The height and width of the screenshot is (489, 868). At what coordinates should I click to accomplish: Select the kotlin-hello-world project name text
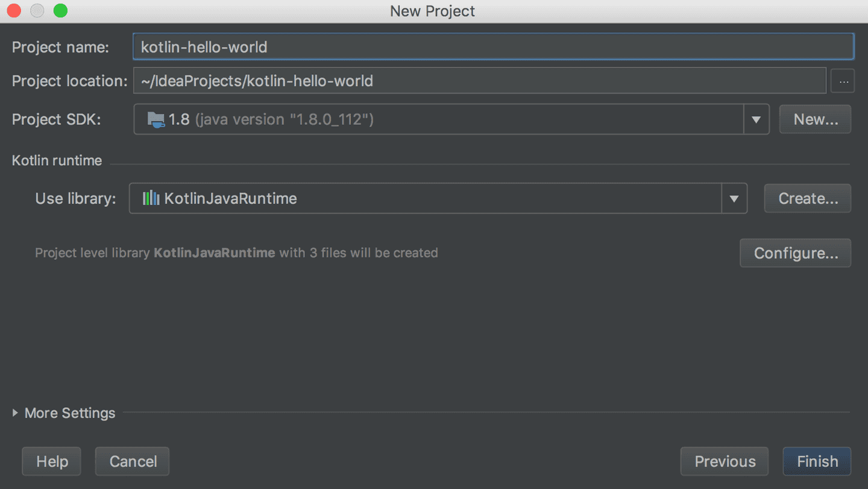[203, 46]
